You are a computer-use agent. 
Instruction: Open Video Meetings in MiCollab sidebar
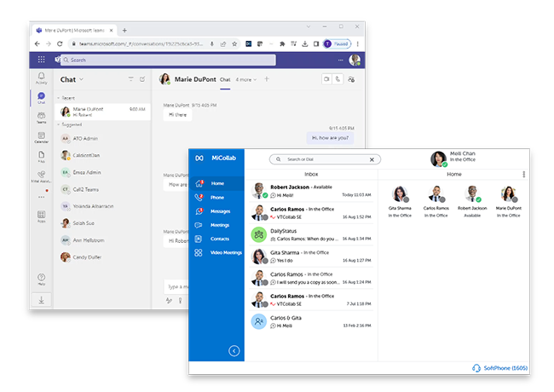pyautogui.click(x=216, y=252)
